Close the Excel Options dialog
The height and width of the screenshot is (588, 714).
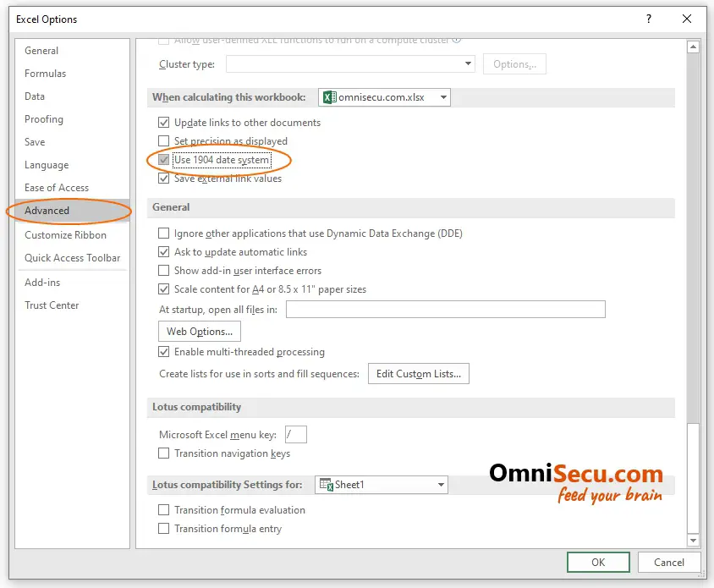tap(687, 19)
